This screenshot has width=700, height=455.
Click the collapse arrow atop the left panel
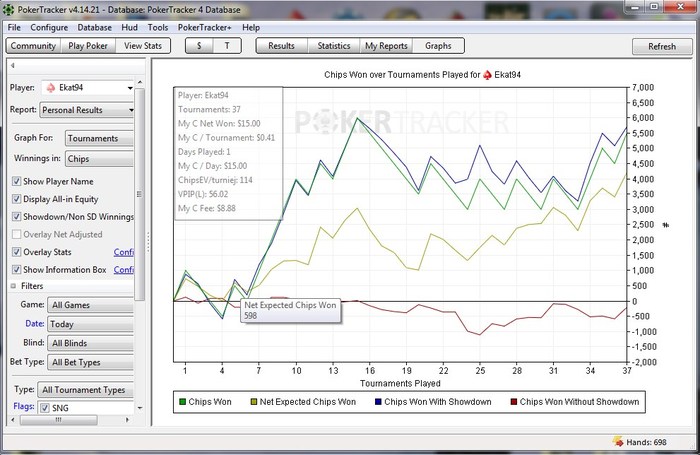coord(12,66)
